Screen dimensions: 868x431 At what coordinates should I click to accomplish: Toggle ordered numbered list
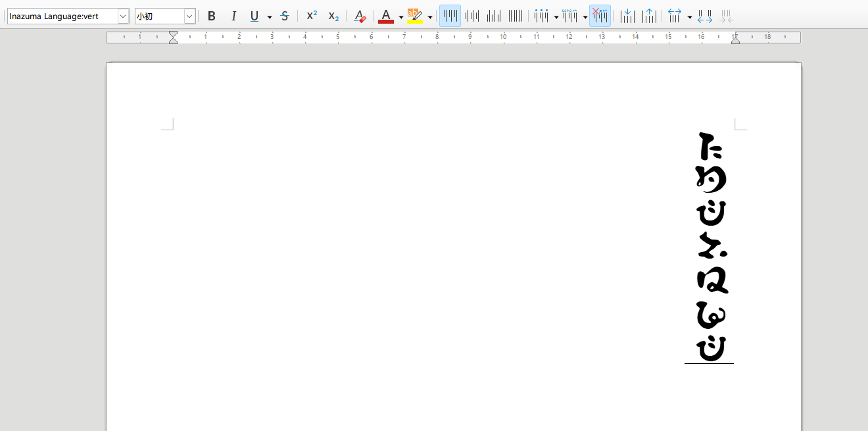click(x=570, y=16)
